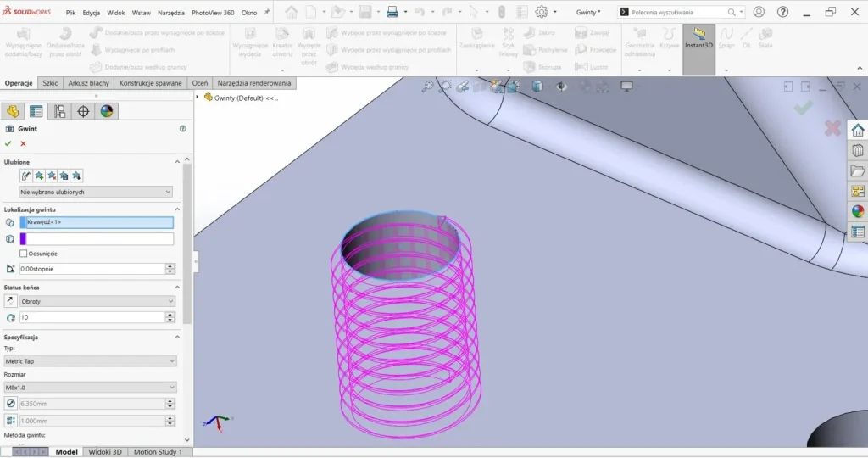This screenshot has width=868, height=458.
Task: Open the Appearances color ball task pane icon
Action: point(858,211)
